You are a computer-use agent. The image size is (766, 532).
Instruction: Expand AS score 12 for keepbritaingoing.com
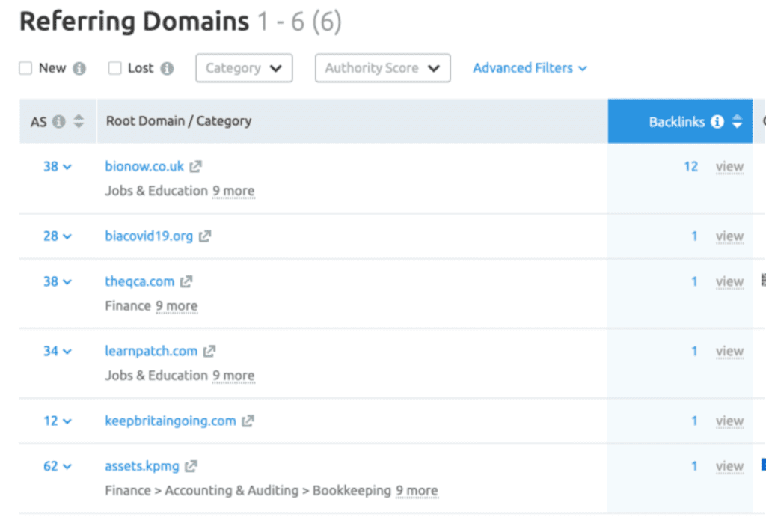[58, 421]
